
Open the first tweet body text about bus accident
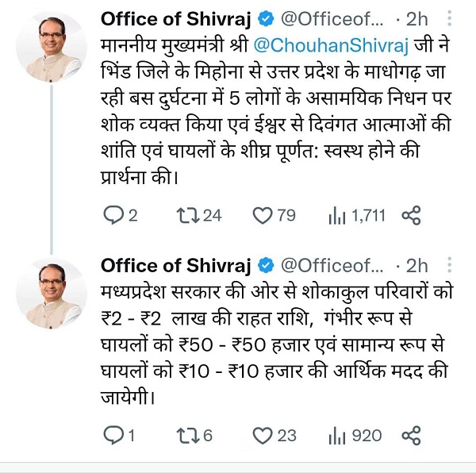[x=270, y=126]
